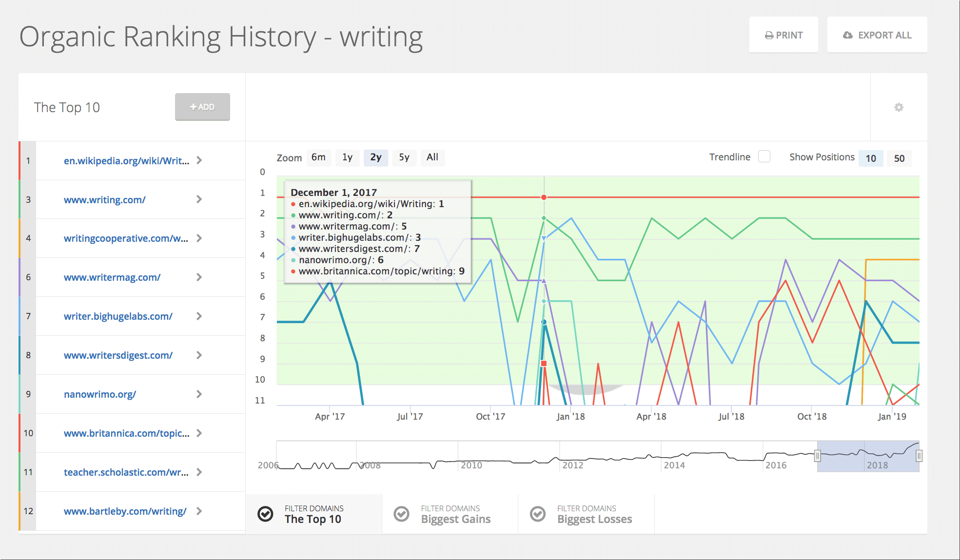960x560 pixels.
Task: Click The Top 10 filter checkmark icon
Action: pyautogui.click(x=265, y=514)
